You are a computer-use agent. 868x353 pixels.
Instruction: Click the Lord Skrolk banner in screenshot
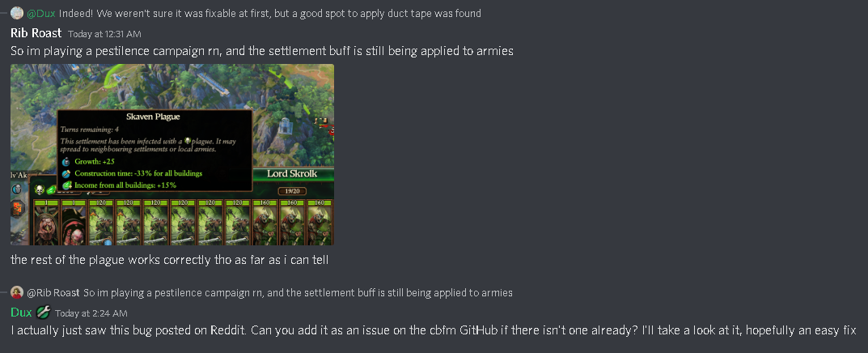coord(292,173)
